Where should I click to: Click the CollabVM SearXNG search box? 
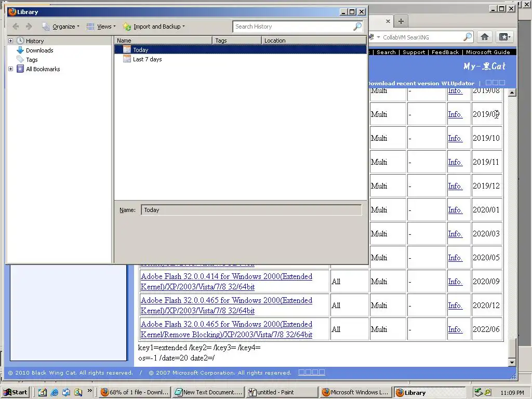click(x=422, y=37)
